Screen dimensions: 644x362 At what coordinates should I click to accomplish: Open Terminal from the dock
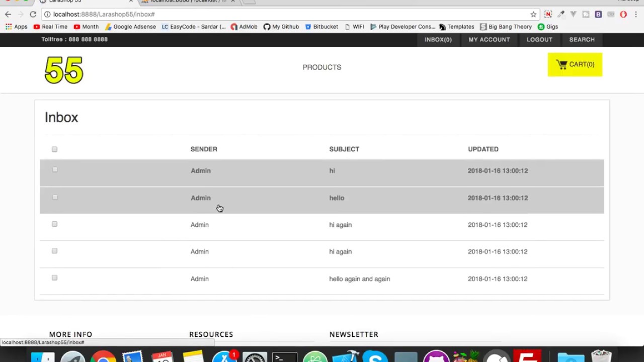coord(284,356)
